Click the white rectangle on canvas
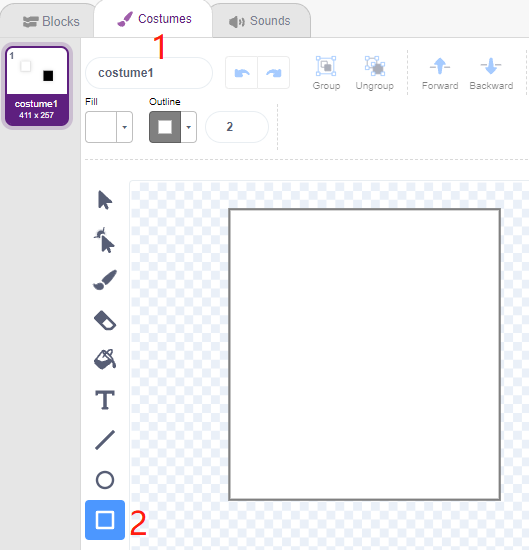 click(364, 354)
